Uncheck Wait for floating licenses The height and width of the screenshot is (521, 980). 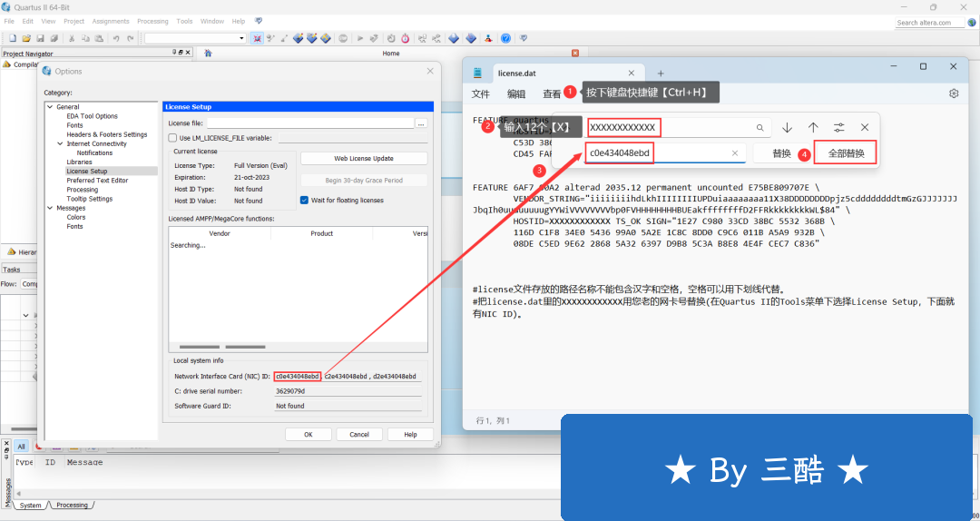pyautogui.click(x=304, y=201)
